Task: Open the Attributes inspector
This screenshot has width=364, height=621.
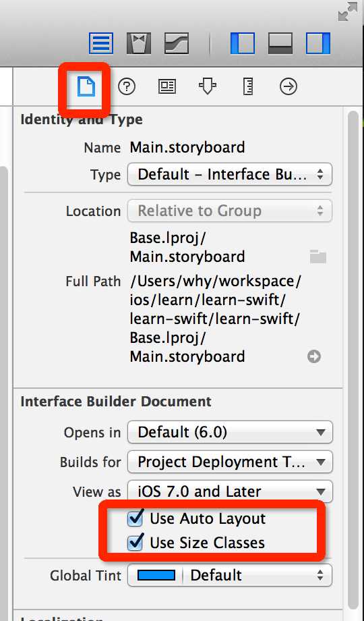Action: (208, 86)
